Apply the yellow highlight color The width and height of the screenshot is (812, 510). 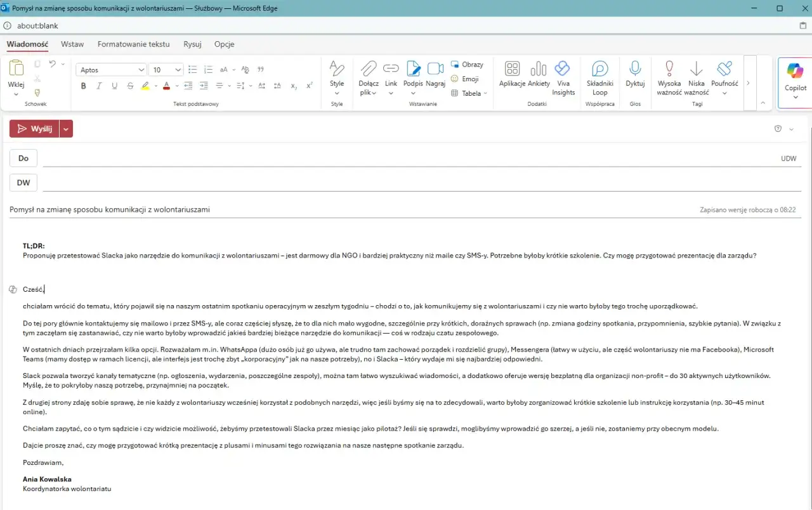(145, 86)
